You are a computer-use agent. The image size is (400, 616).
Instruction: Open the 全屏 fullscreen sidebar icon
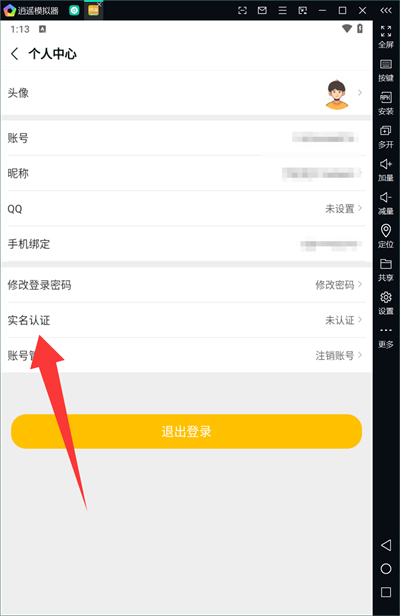pyautogui.click(x=385, y=37)
